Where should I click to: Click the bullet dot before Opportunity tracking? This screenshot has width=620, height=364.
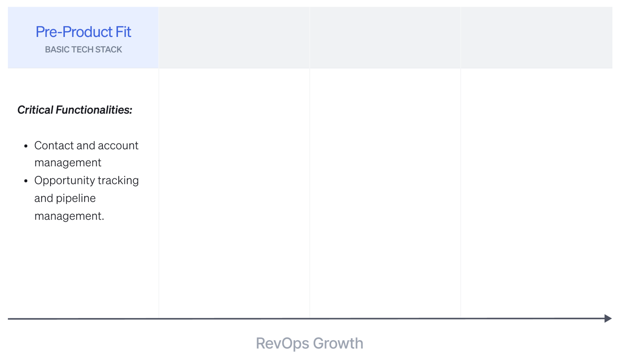point(26,181)
